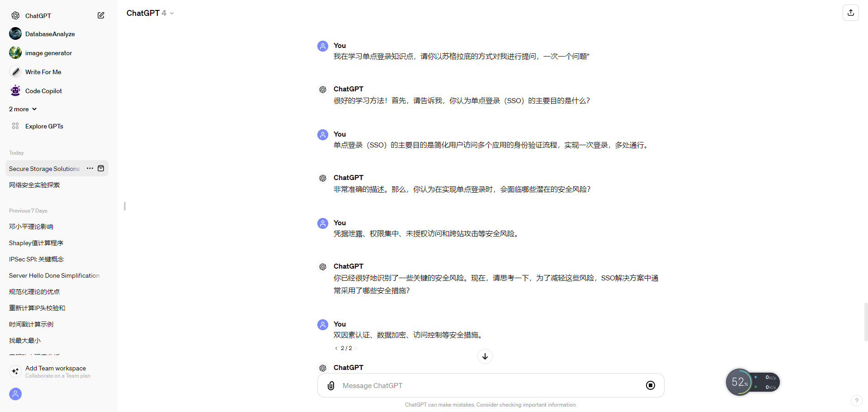The width and height of the screenshot is (868, 412).
Task: Select the Secure Storage Solutions chat
Action: [x=44, y=169]
